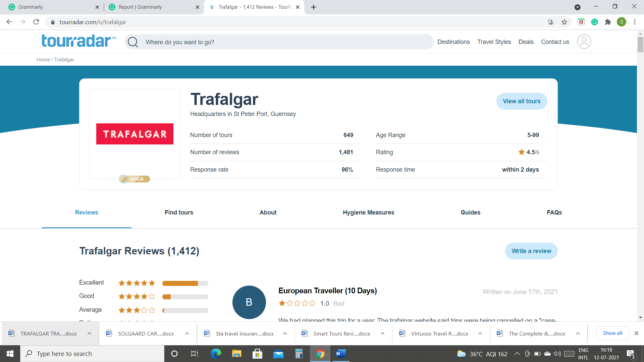The height and width of the screenshot is (362, 644).
Task: Select the About tab
Action: 268,213
